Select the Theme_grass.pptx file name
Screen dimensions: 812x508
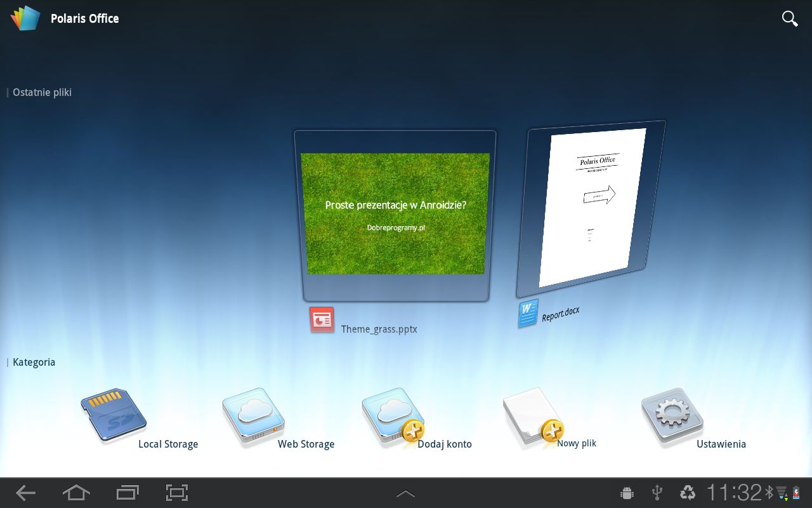[x=379, y=329]
